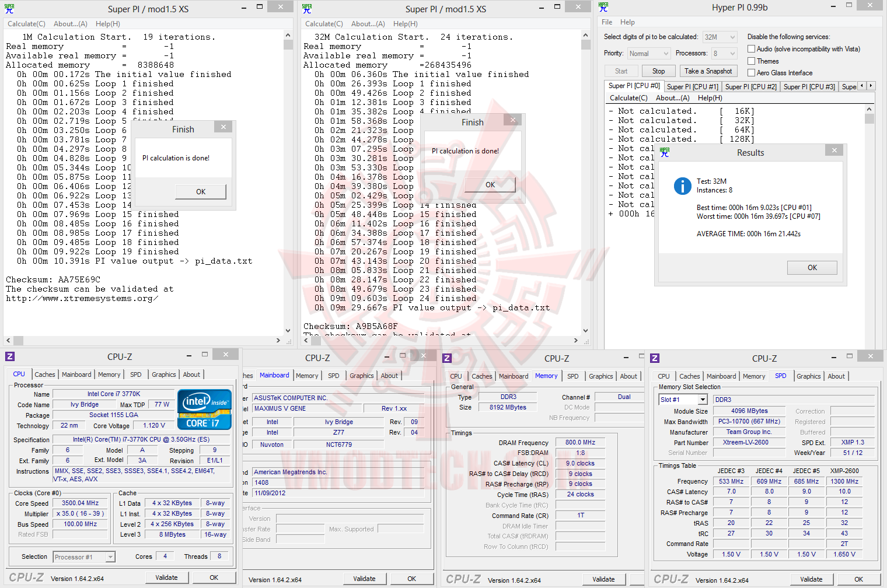Close the Hyper PI Results dialog
The width and height of the screenshot is (887, 588).
[x=834, y=150]
